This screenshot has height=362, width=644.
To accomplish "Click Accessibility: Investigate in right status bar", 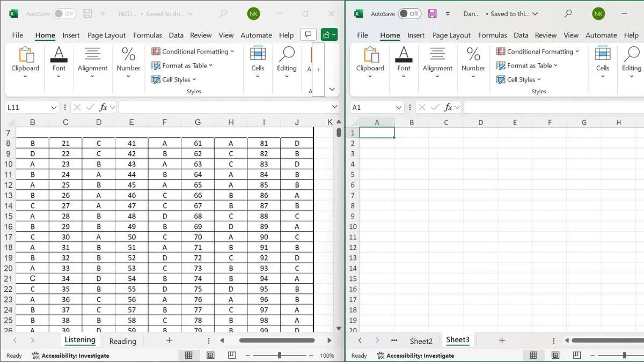I will [x=415, y=356].
